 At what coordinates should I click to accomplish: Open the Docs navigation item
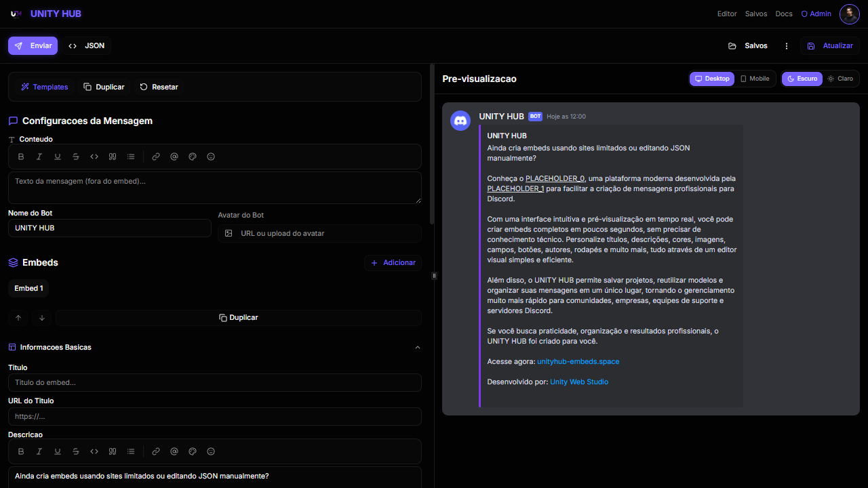pos(784,14)
